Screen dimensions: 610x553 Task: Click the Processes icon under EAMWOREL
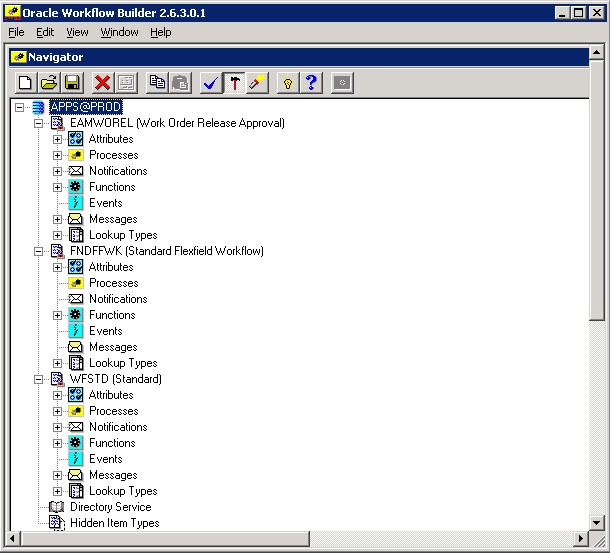click(x=75, y=155)
